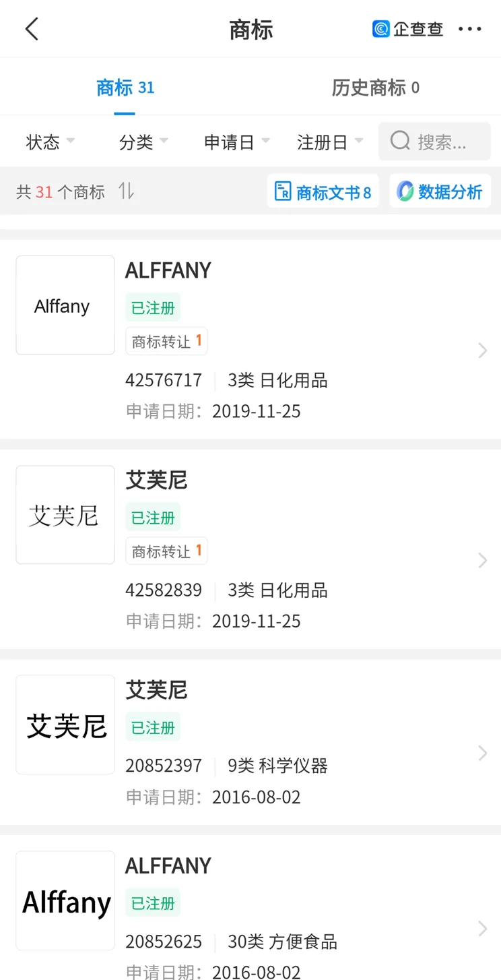
Task: Click 商标转让 tag under 艾芙尼 42582839
Action: [166, 551]
